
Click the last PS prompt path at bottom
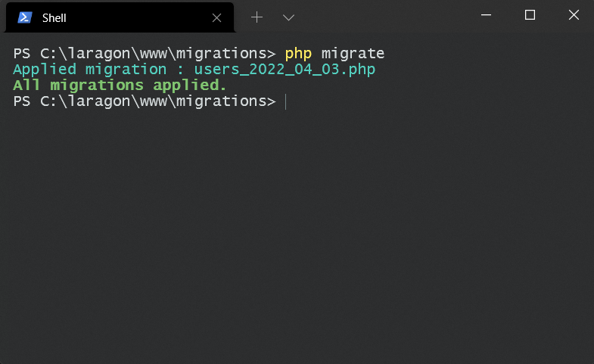coord(145,101)
